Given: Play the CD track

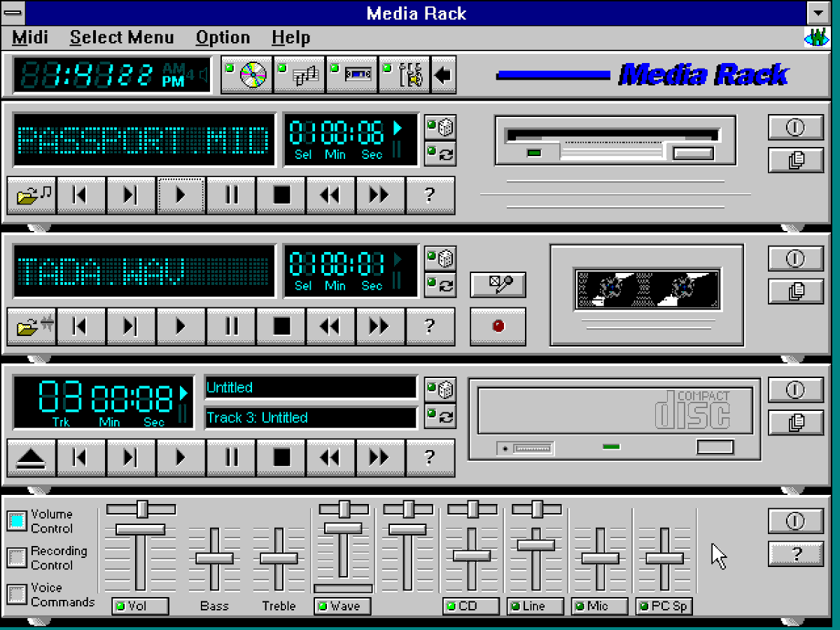Looking at the screenshot, I should point(181,458).
